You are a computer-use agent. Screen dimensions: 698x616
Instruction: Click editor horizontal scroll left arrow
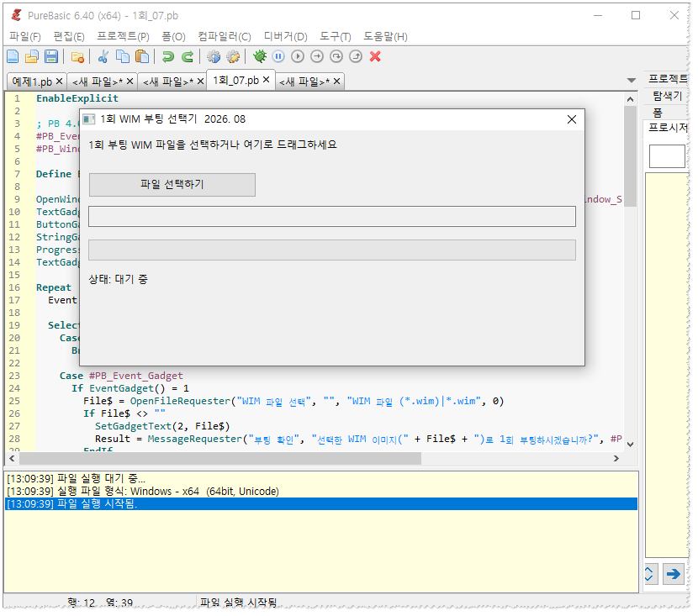(x=12, y=458)
